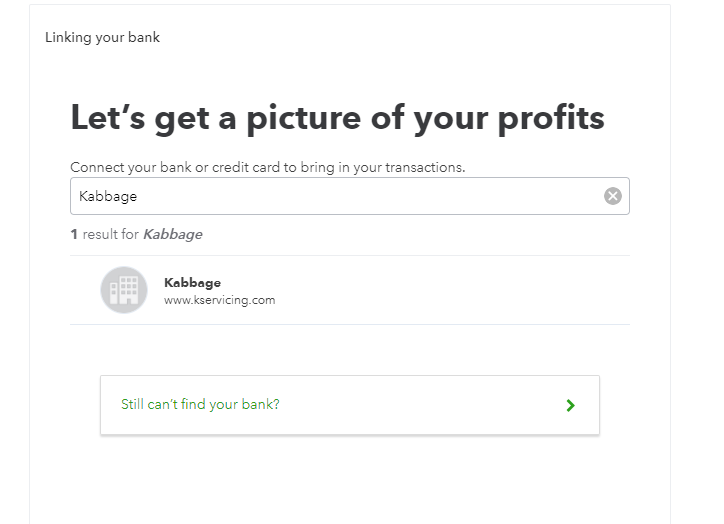Click the typed word Kabbage in search box

pyautogui.click(x=108, y=197)
